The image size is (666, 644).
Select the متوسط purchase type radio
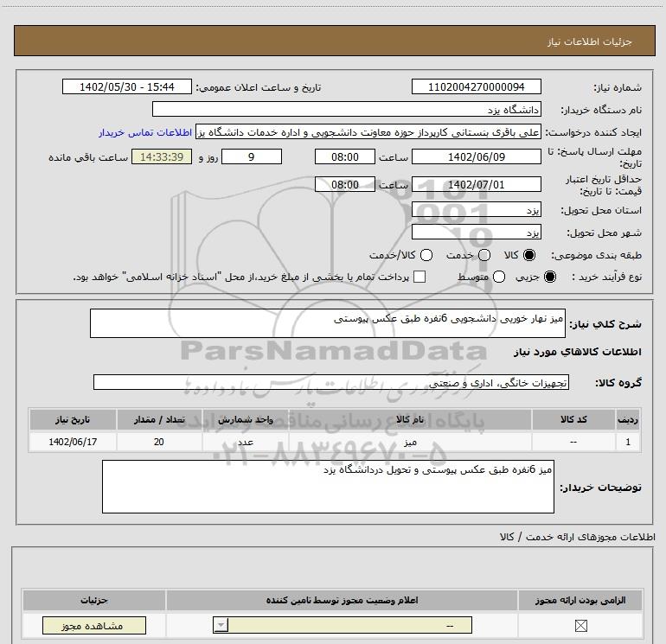click(499, 277)
